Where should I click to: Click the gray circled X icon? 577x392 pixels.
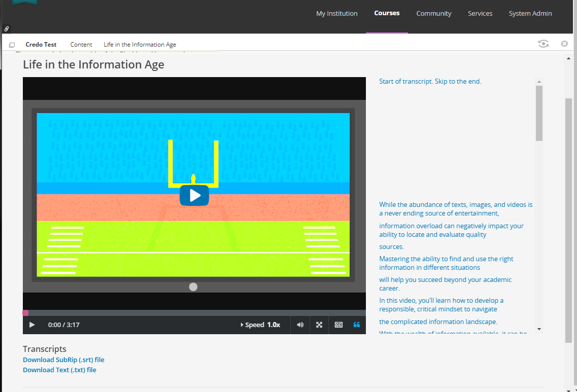pos(564,44)
